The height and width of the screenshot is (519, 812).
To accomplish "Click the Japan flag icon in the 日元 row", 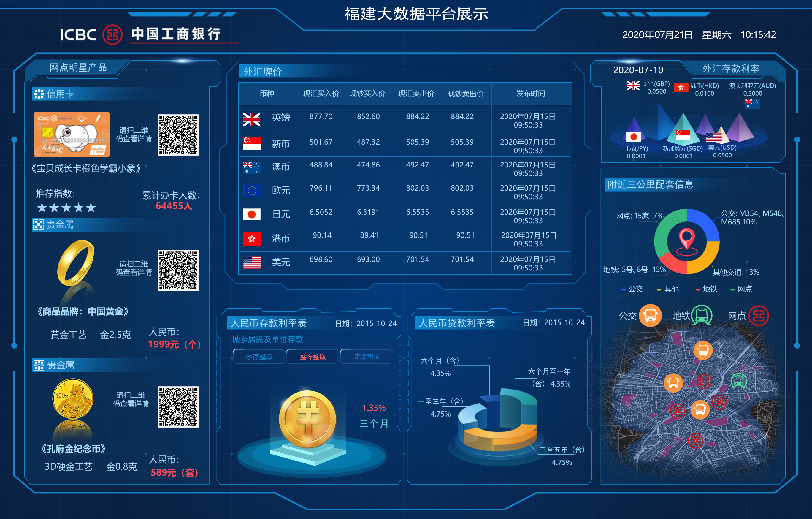I will (x=252, y=215).
